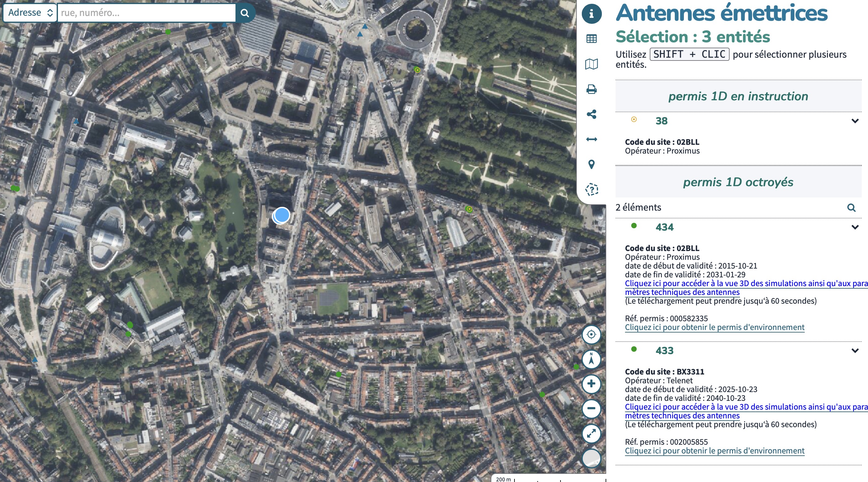Collapse entity 433 details with the chevron

855,351
